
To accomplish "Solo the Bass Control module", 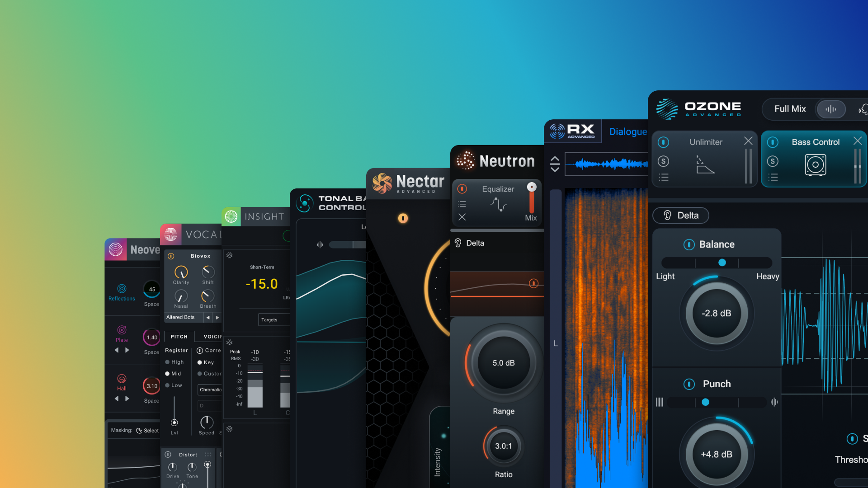I will (x=773, y=161).
